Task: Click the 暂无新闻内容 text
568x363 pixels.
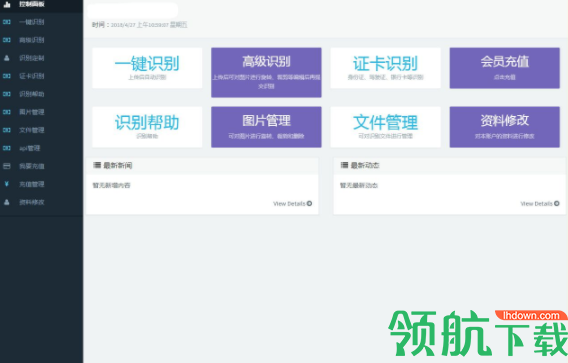Action: 112,185
